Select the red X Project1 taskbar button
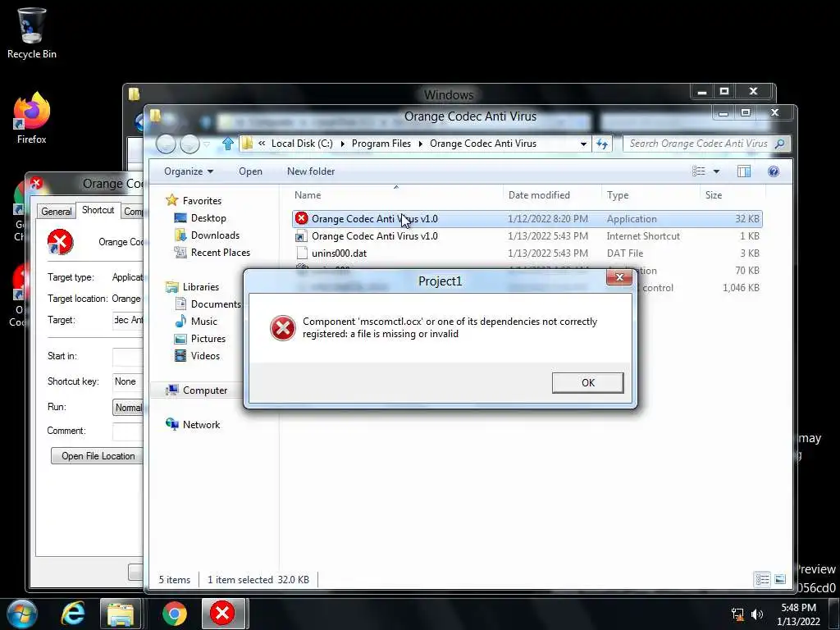The height and width of the screenshot is (630, 840). tap(223, 614)
